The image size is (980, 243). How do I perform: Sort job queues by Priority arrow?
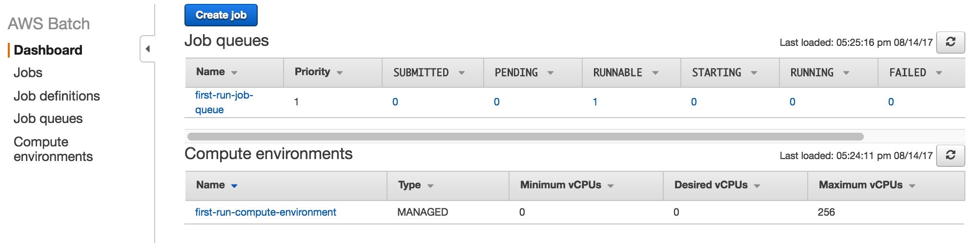coord(340,73)
